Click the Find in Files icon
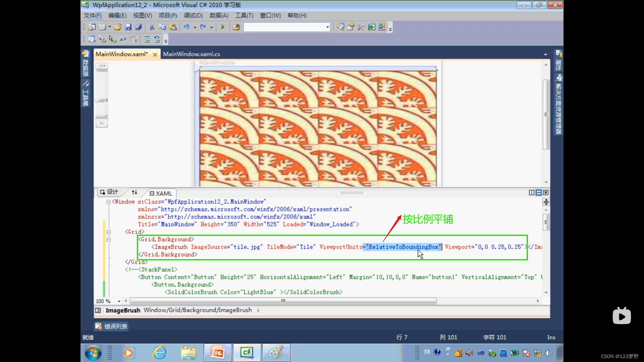 [236, 27]
